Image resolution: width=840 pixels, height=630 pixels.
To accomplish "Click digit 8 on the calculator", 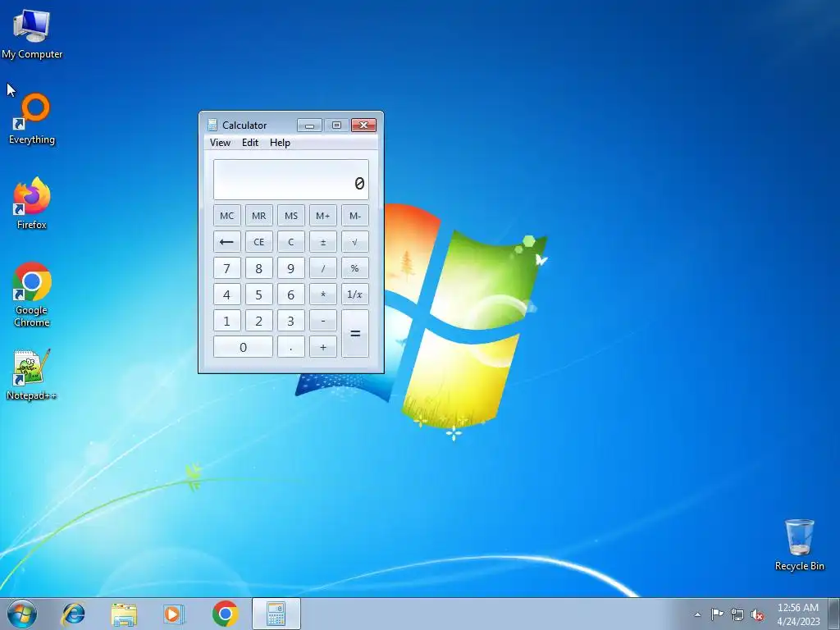I will (258, 268).
